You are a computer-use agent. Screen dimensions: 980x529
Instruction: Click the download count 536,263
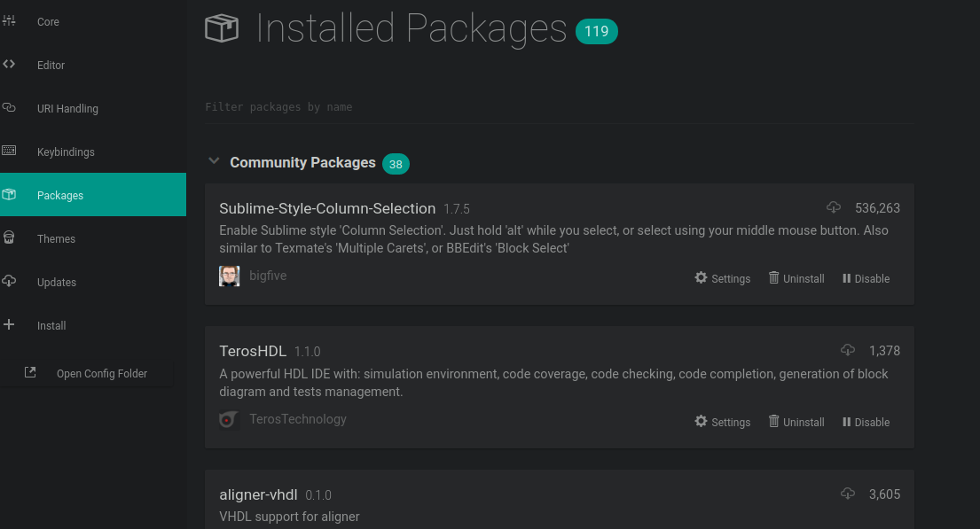(877, 208)
